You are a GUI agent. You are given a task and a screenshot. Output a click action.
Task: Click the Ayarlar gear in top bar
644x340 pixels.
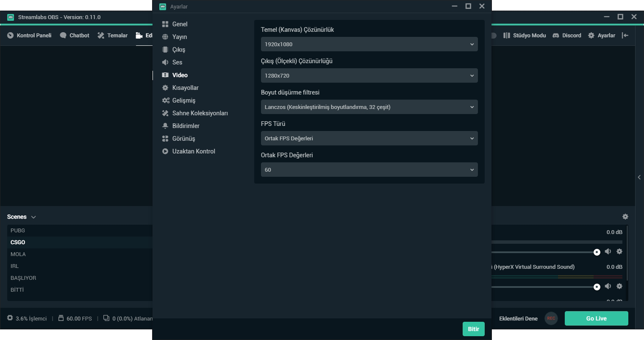[591, 36]
